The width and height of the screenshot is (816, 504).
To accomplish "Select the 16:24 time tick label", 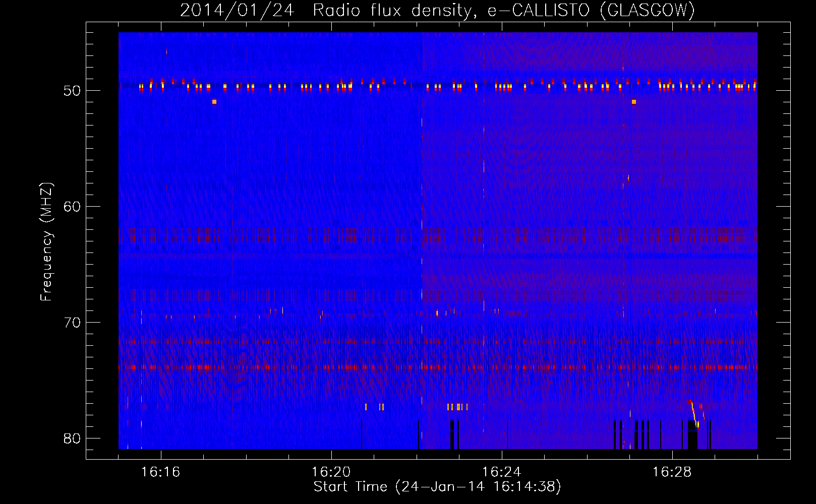I will (501, 472).
